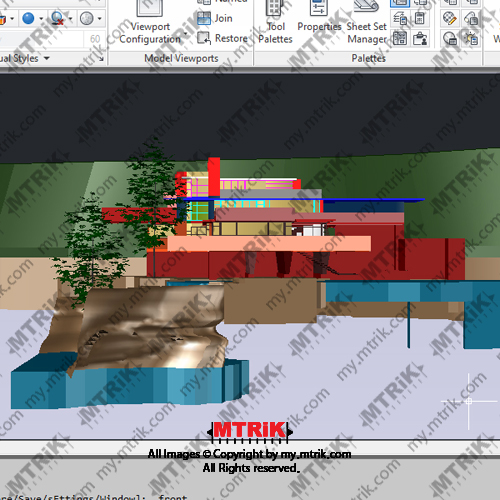Toggle the gray sphere material button

click(87, 18)
